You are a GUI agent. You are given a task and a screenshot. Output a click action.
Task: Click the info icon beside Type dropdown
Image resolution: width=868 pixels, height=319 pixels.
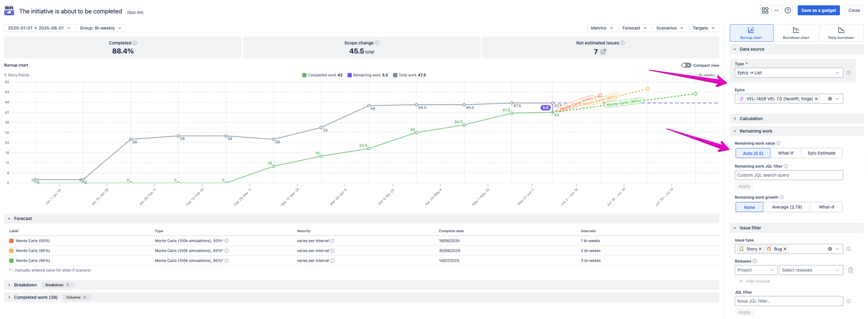tap(848, 73)
